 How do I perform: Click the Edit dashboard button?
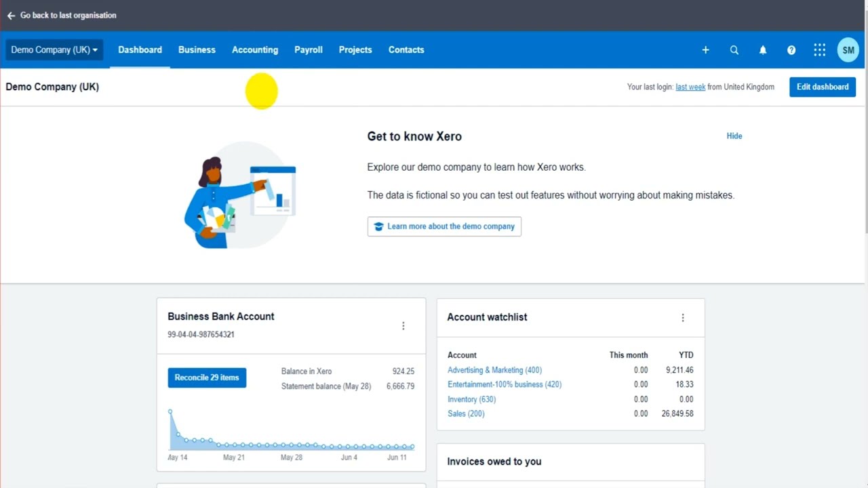823,87
